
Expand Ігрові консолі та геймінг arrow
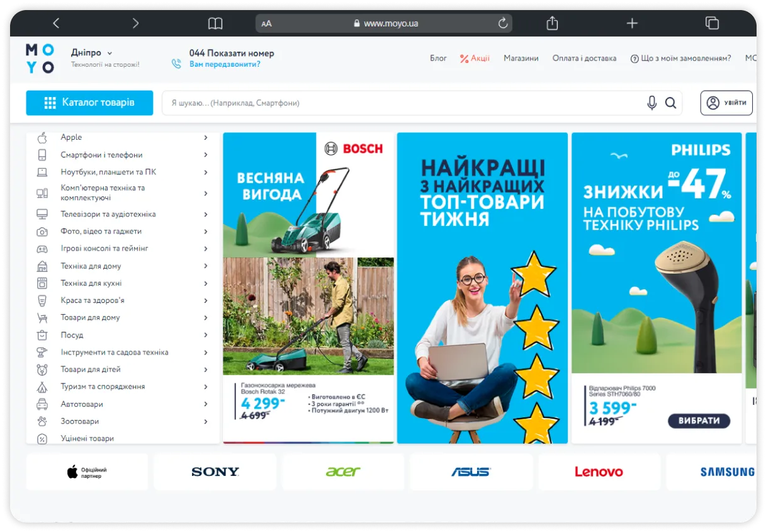point(206,249)
